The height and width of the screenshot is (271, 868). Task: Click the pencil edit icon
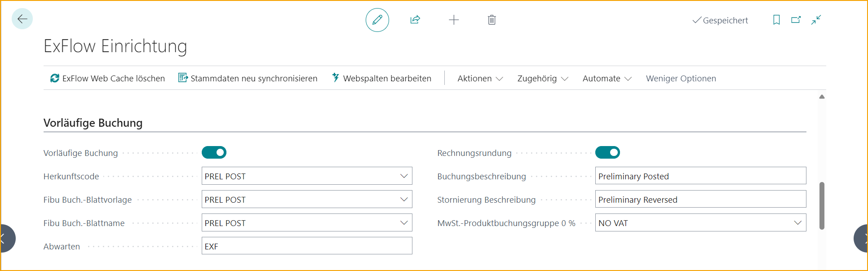pyautogui.click(x=377, y=20)
